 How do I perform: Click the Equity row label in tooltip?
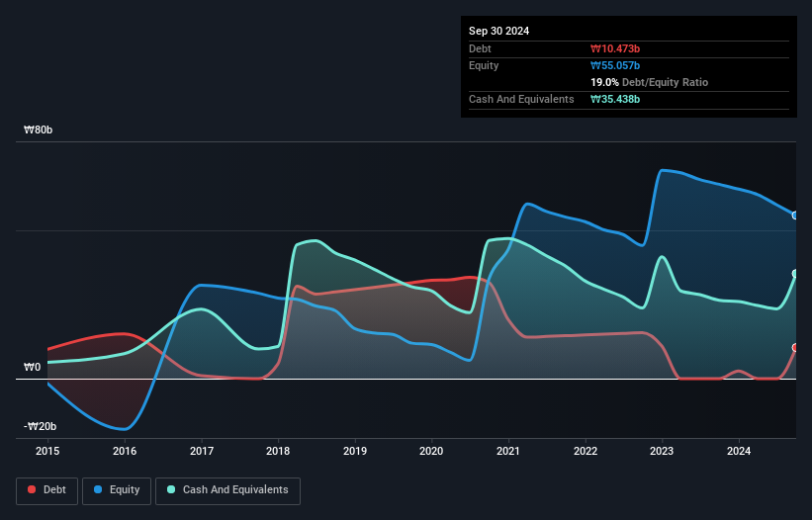484,65
